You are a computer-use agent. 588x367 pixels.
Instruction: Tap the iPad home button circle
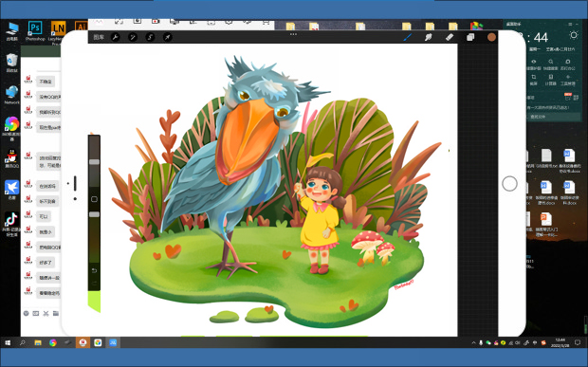point(509,184)
